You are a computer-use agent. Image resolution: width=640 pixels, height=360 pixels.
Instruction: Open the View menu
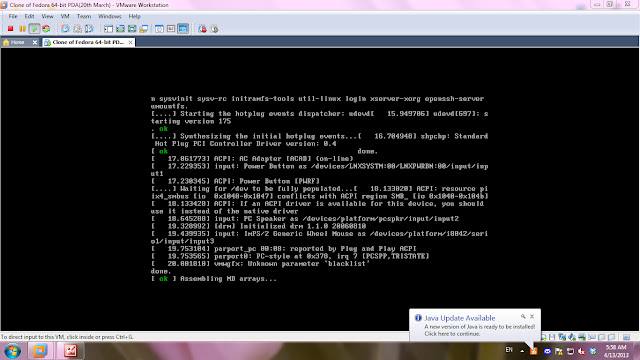point(47,16)
